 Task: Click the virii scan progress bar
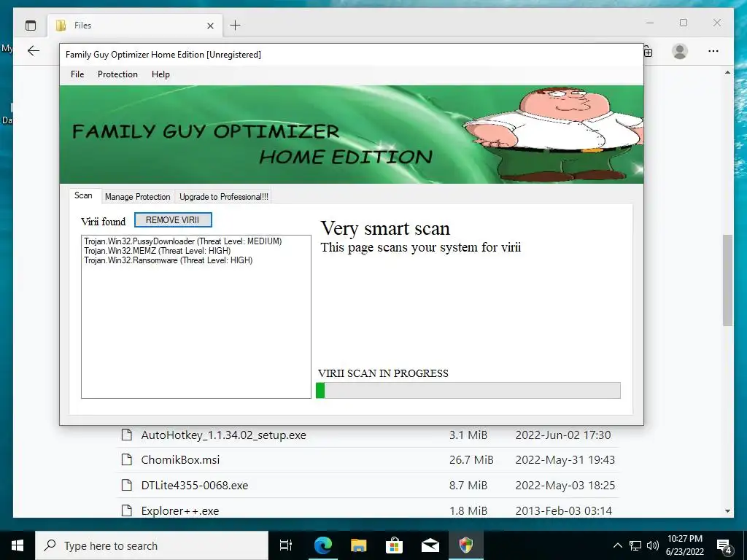coord(468,390)
